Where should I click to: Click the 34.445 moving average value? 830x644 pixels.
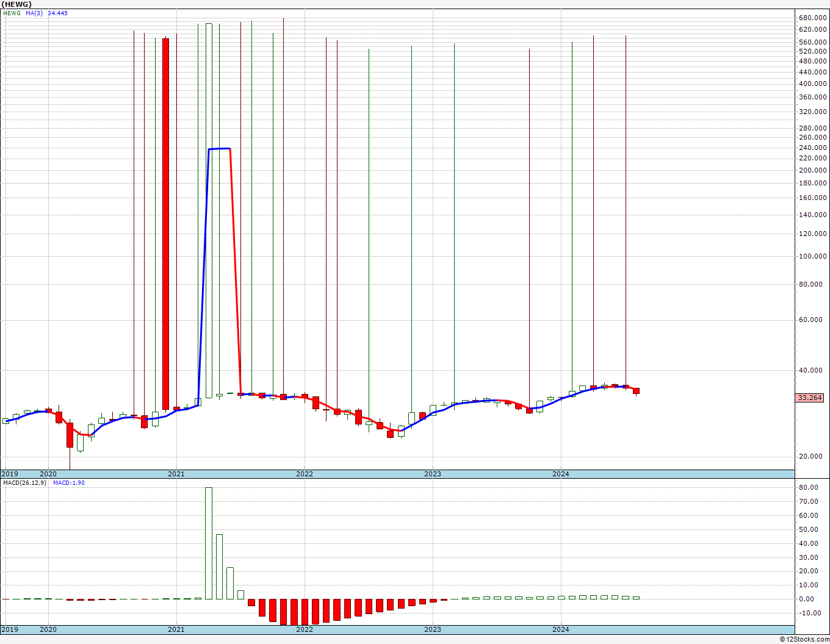point(57,13)
